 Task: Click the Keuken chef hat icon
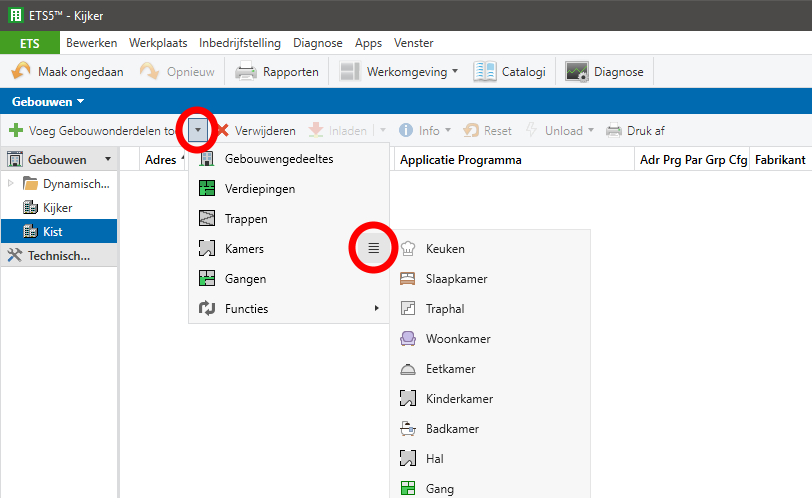pos(408,249)
